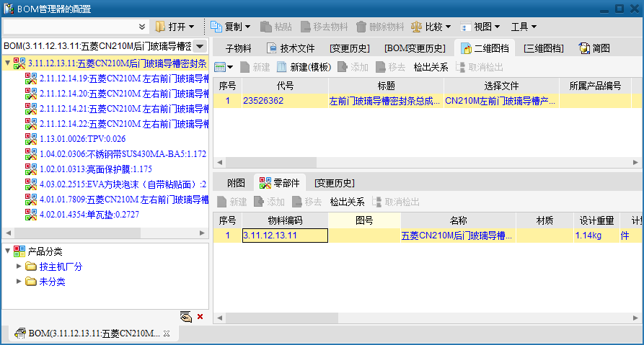
Task: Click 添加 in the 零部件 toolbar
Action: [x=269, y=202]
